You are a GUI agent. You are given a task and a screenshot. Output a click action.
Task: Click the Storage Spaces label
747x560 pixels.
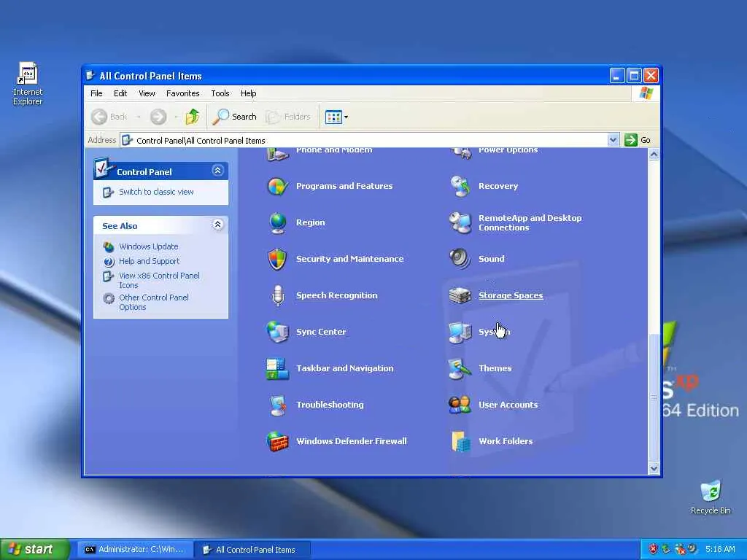point(511,295)
